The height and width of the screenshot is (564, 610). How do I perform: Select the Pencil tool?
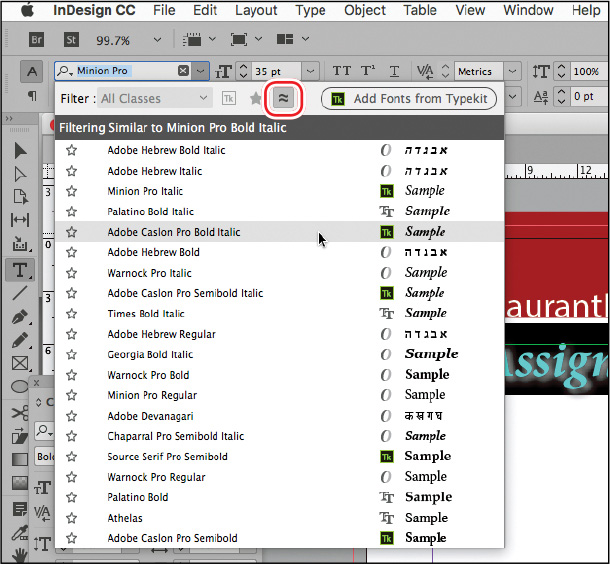point(20,340)
